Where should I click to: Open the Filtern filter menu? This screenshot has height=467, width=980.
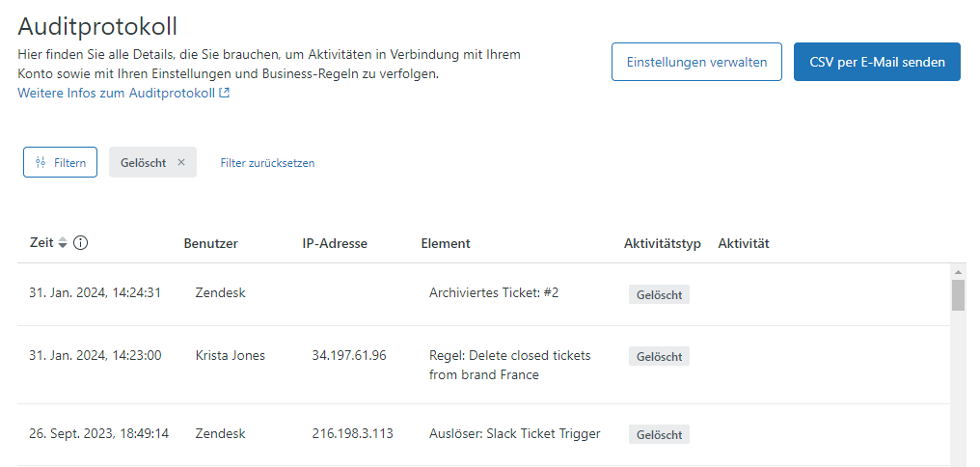(x=60, y=162)
